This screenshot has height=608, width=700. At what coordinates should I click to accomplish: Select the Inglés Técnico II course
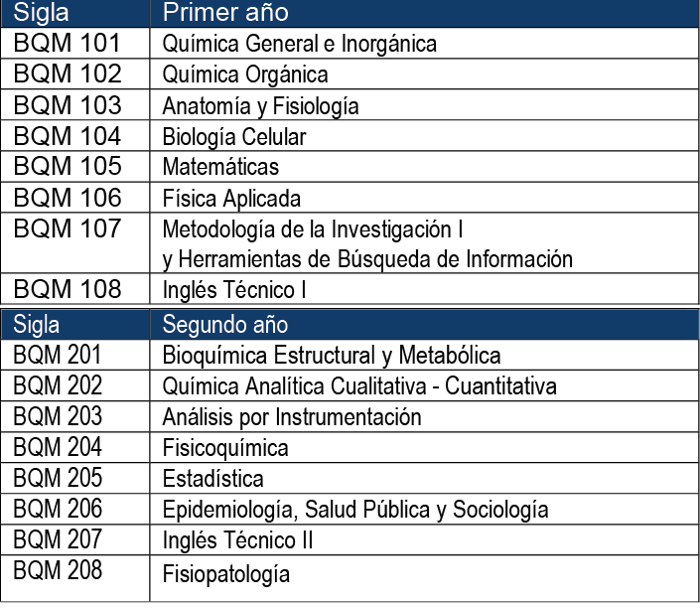(x=237, y=541)
